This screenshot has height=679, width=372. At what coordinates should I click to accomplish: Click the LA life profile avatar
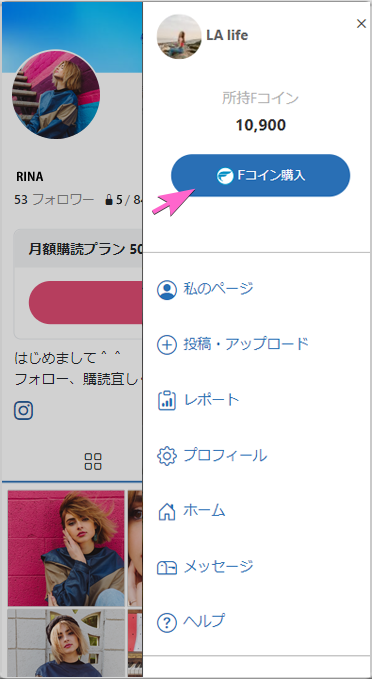tap(179, 36)
